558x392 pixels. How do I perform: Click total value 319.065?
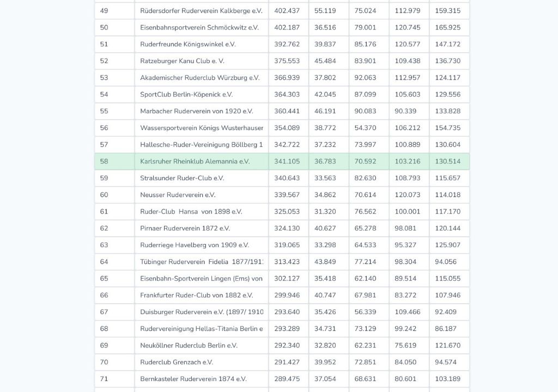point(287,245)
